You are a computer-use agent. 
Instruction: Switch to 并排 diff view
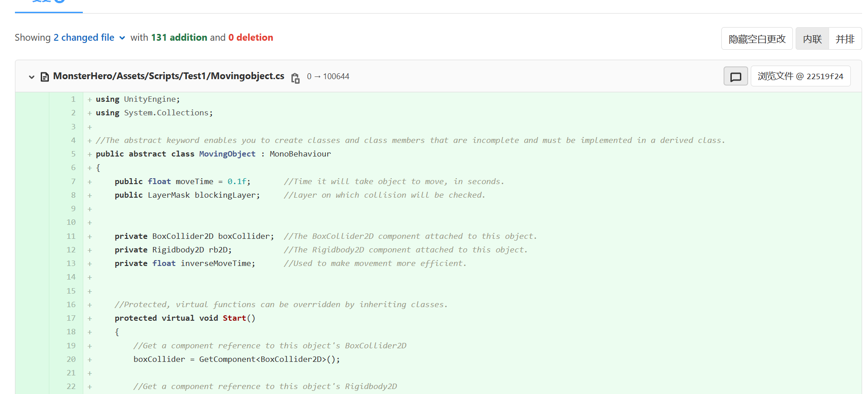845,39
